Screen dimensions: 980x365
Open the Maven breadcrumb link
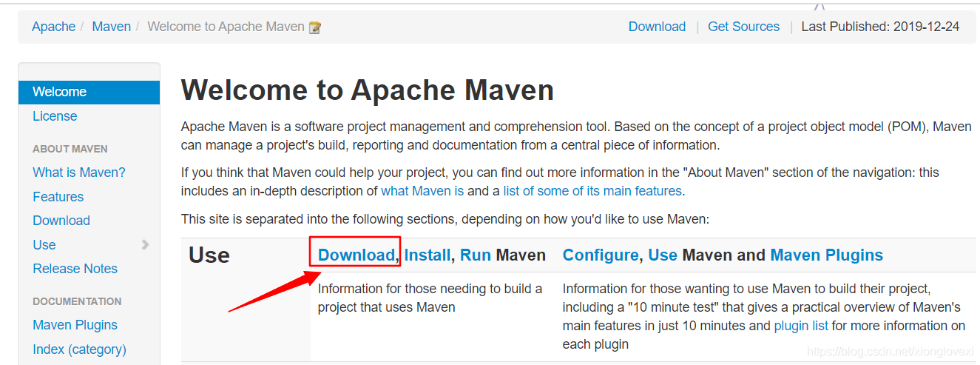tap(111, 27)
